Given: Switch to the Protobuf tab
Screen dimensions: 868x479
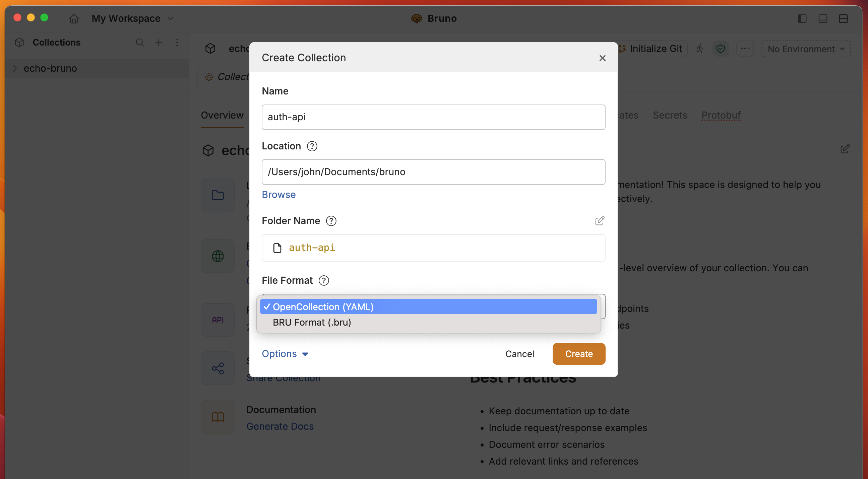Looking at the screenshot, I should (x=721, y=115).
